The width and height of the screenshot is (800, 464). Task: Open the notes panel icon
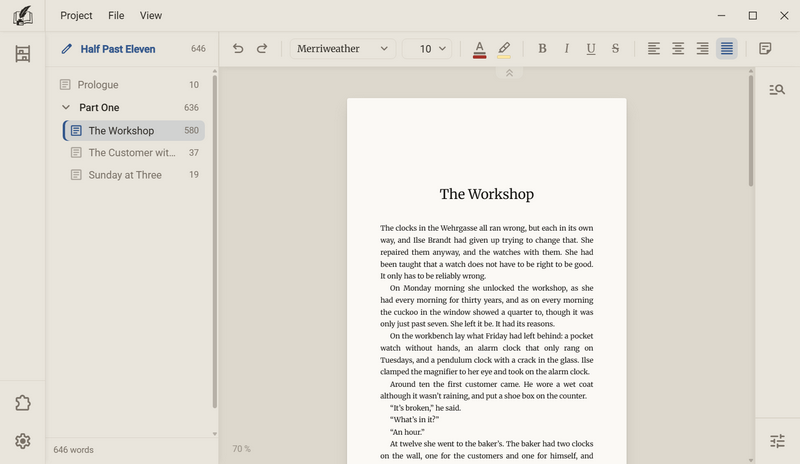pyautogui.click(x=765, y=48)
